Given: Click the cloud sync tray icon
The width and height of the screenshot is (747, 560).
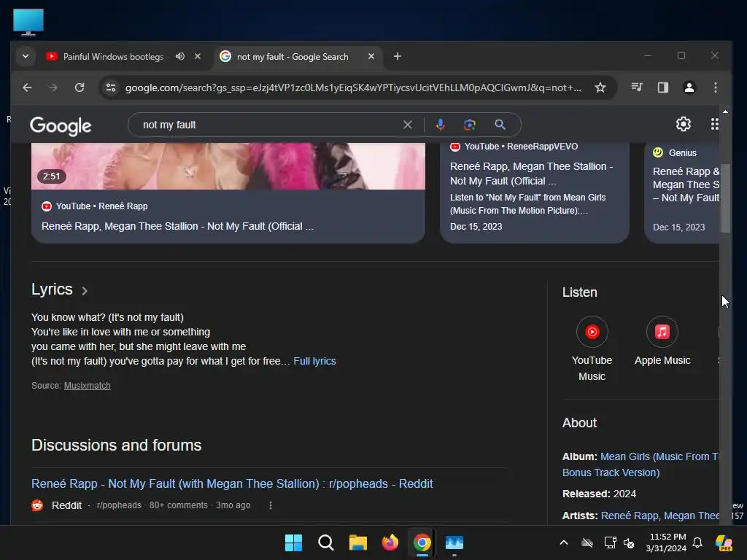Looking at the screenshot, I should click(x=587, y=542).
